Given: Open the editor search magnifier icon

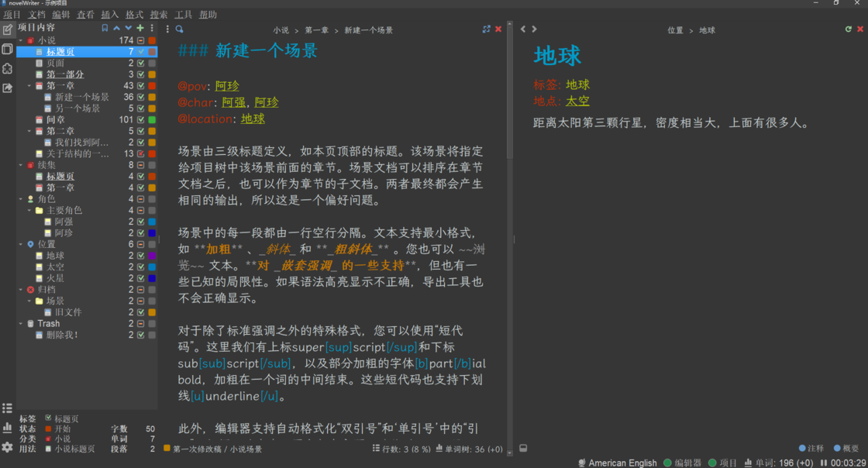Looking at the screenshot, I should (179, 29).
